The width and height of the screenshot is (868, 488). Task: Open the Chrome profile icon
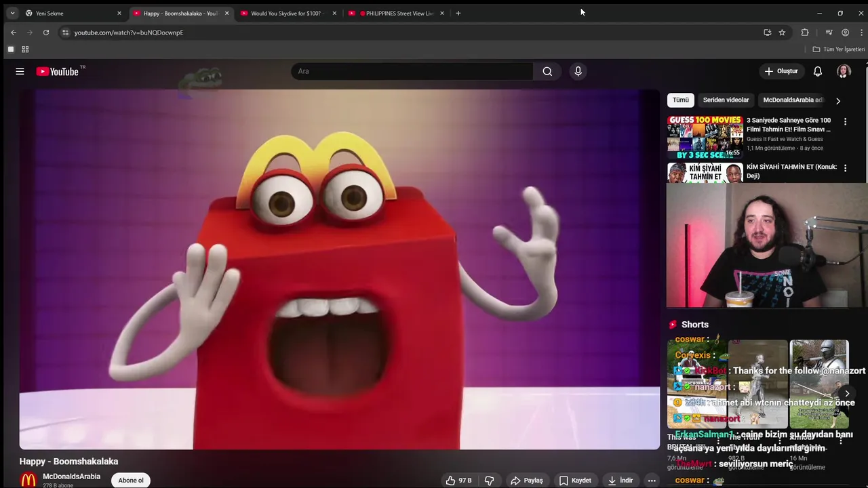(x=845, y=33)
